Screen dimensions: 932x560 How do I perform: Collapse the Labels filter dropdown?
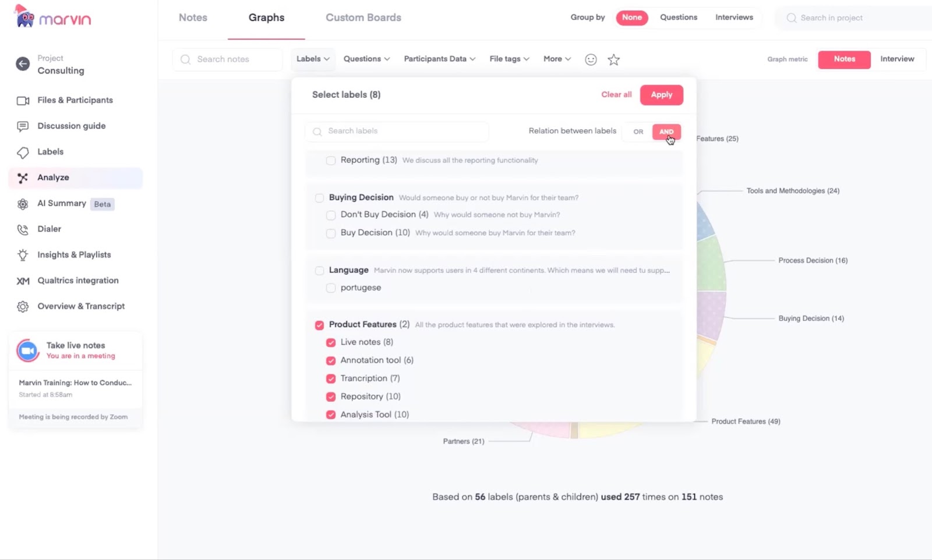pyautogui.click(x=313, y=59)
